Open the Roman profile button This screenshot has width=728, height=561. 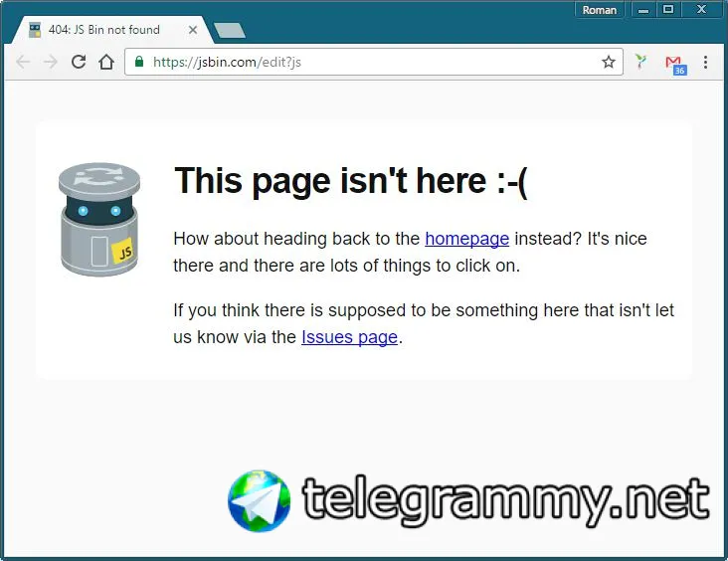click(599, 10)
